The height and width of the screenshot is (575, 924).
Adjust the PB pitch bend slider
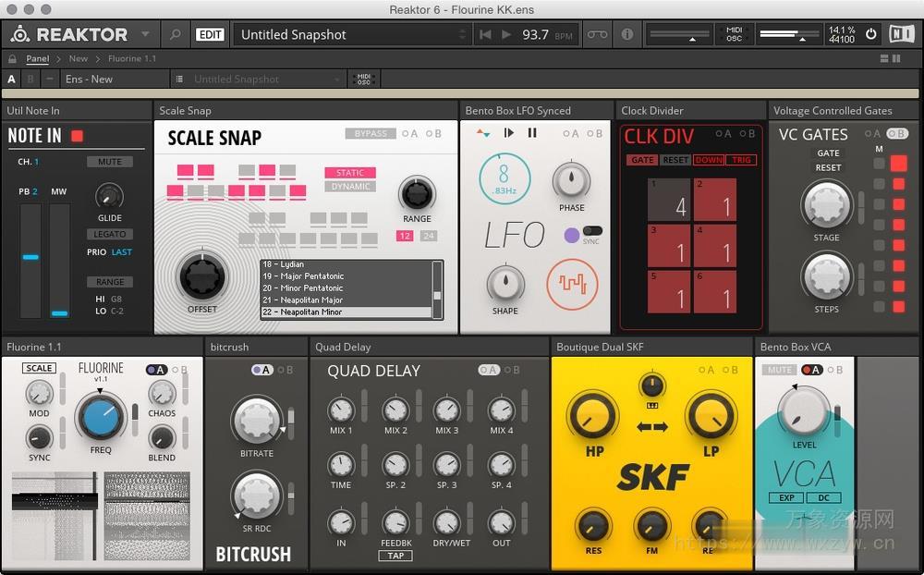coord(31,258)
